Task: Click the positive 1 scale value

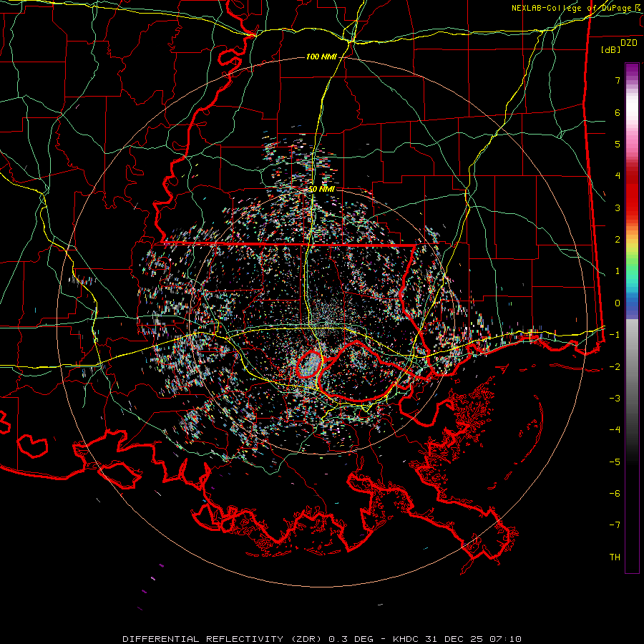Action: 618,271
